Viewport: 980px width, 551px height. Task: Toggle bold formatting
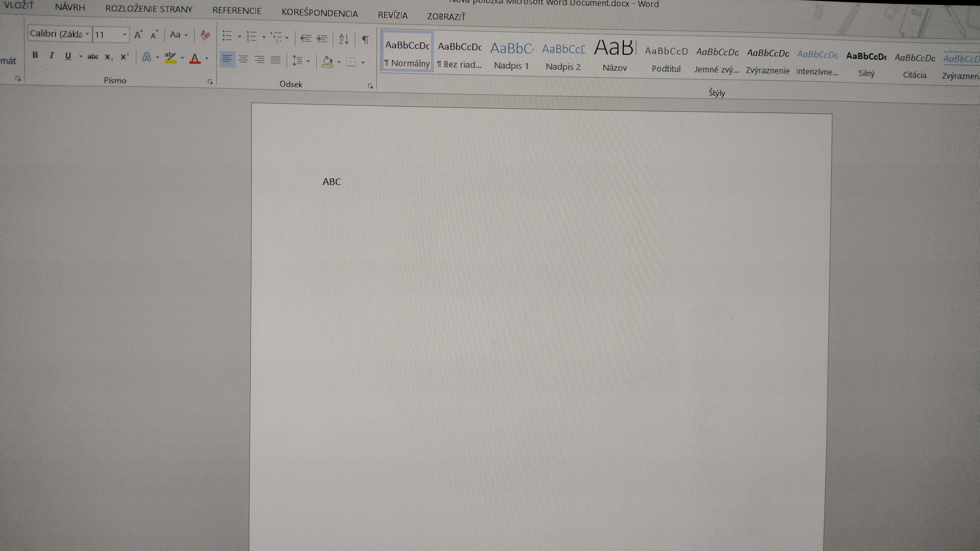[35, 55]
